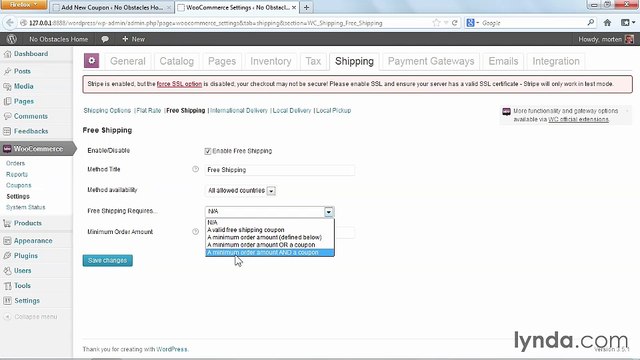The height and width of the screenshot is (360, 640).
Task: Open Pages in admin sidebar
Action: [24, 101]
